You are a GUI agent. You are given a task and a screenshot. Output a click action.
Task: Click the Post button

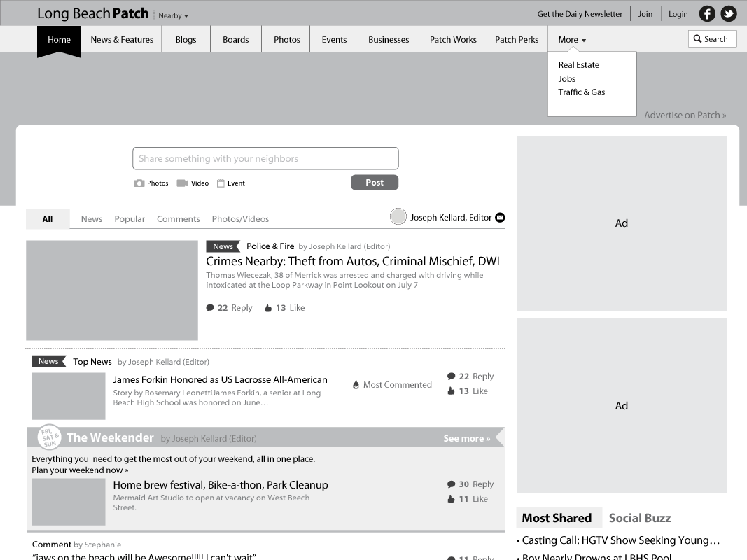click(375, 183)
